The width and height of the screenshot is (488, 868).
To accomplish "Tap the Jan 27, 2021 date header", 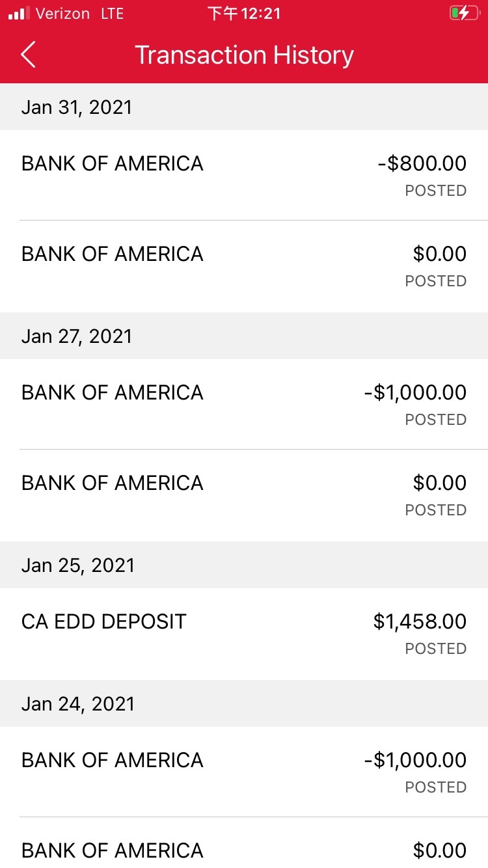I will click(77, 336).
